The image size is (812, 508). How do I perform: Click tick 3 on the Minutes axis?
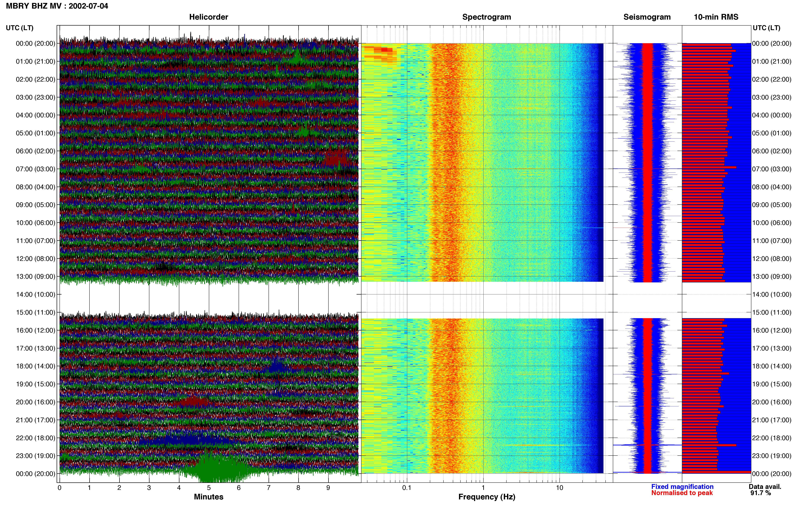pyautogui.click(x=149, y=488)
